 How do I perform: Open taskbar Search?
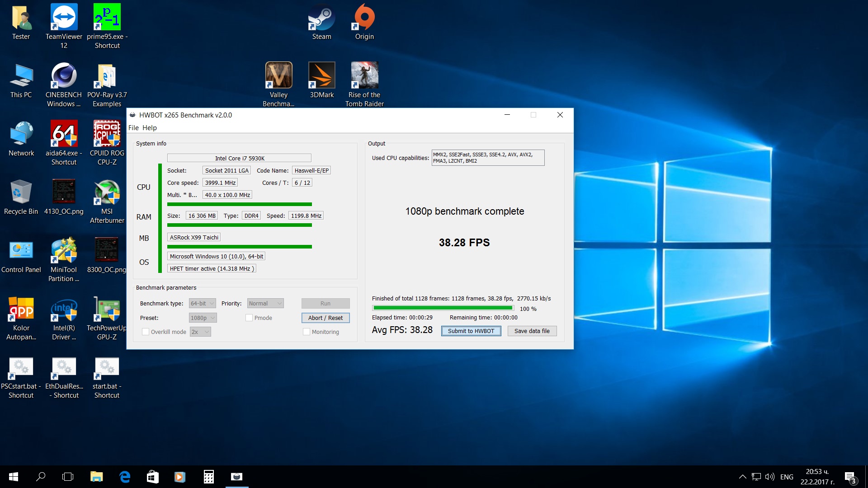[41, 477]
